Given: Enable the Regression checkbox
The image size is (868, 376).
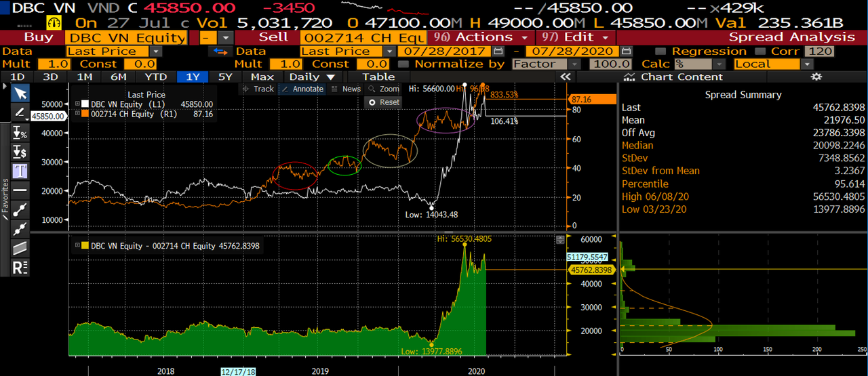Looking at the screenshot, I should coord(661,51).
